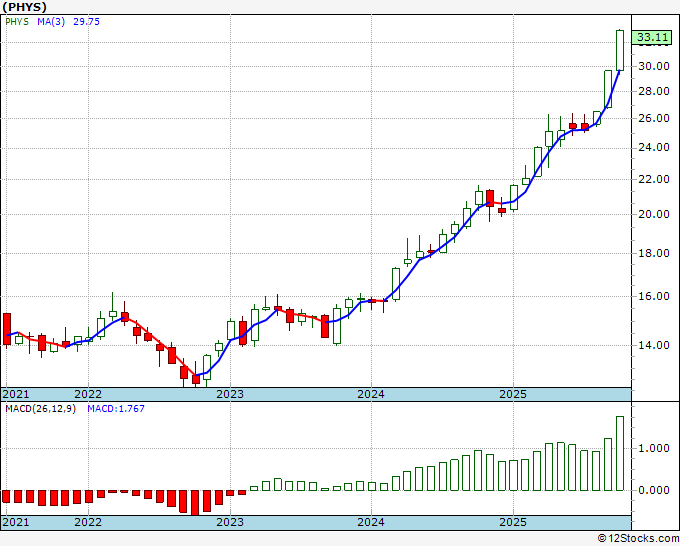Click the tallest rightmost MACD histogram bar
Screen dimensions: 680x546
click(620, 454)
